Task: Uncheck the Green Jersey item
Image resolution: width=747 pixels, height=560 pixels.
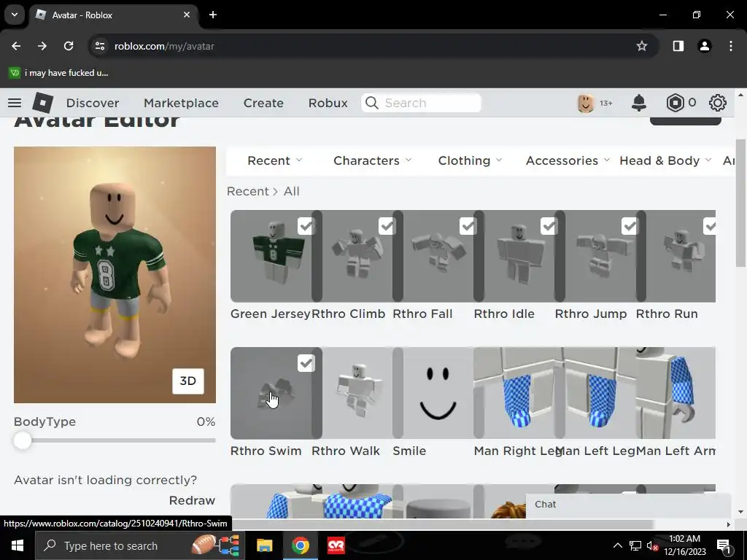Action: [x=306, y=226]
